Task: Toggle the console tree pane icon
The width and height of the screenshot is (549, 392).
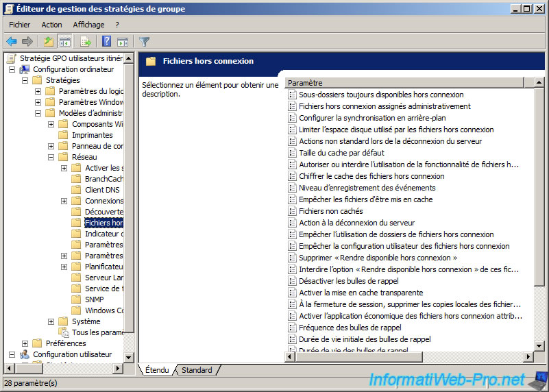Action: click(x=65, y=42)
